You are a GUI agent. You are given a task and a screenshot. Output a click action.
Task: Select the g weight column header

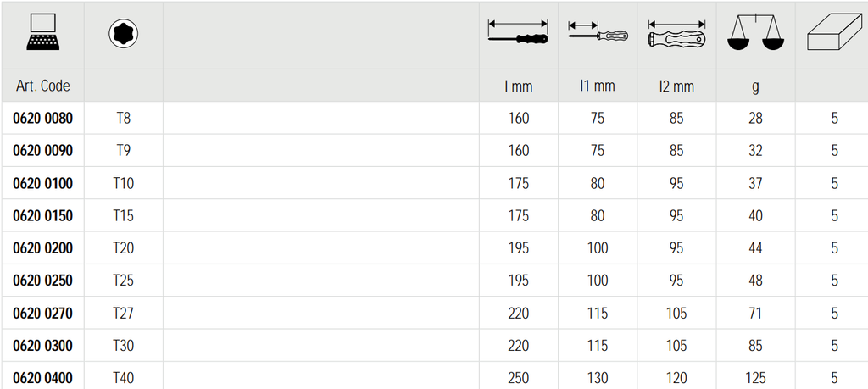click(754, 86)
